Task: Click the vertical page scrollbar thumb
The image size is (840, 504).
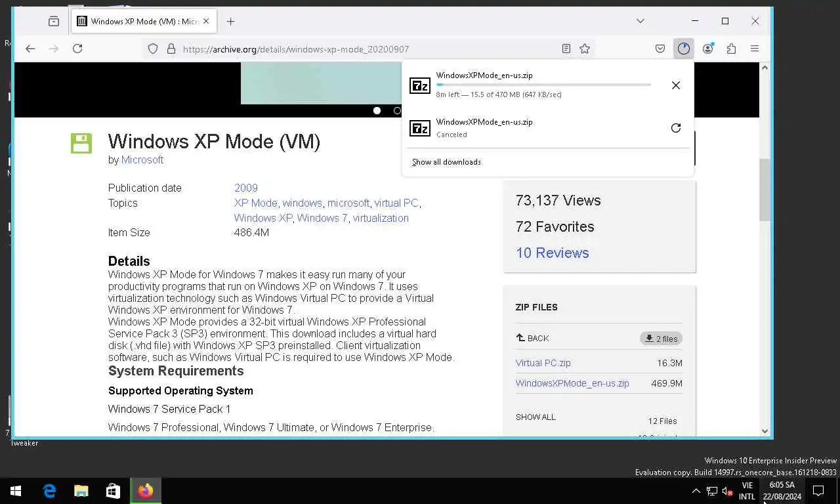Action: [765, 190]
